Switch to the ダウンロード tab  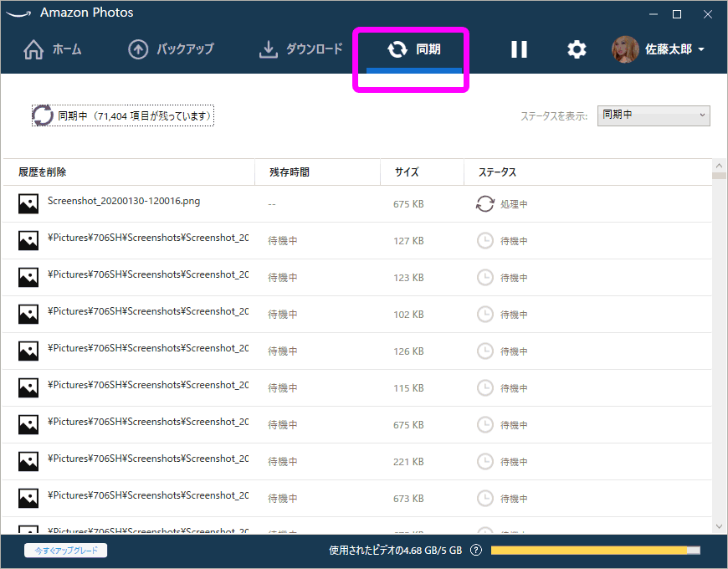[300, 49]
